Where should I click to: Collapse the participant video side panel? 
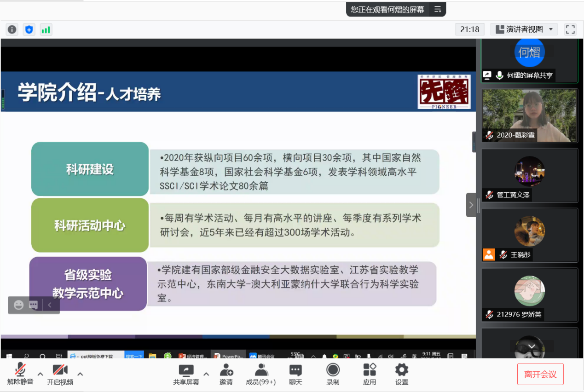point(471,205)
